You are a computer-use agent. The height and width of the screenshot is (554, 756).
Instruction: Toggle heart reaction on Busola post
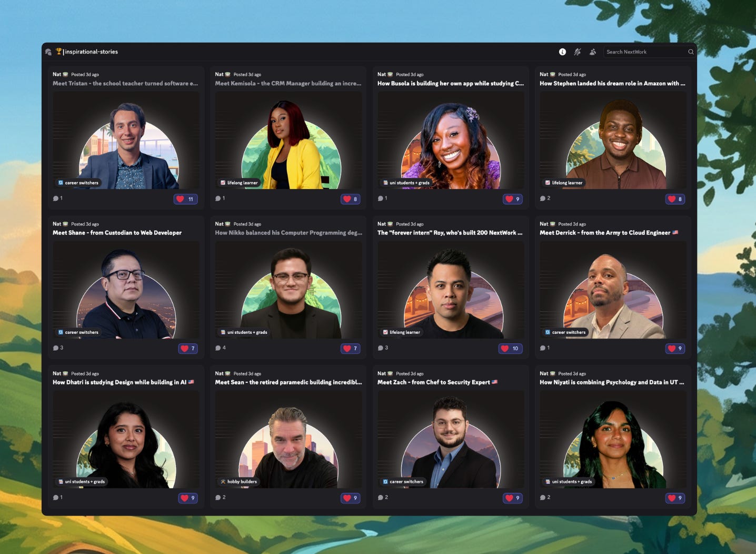tap(513, 199)
